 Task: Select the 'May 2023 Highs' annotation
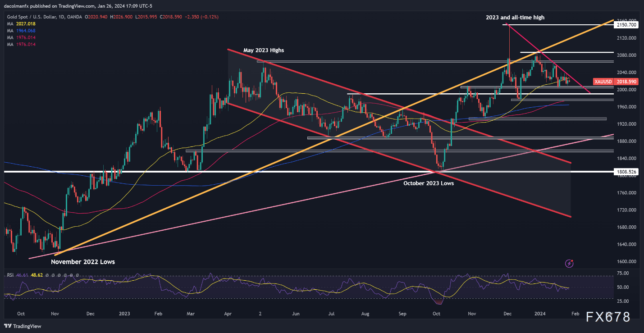tap(264, 50)
